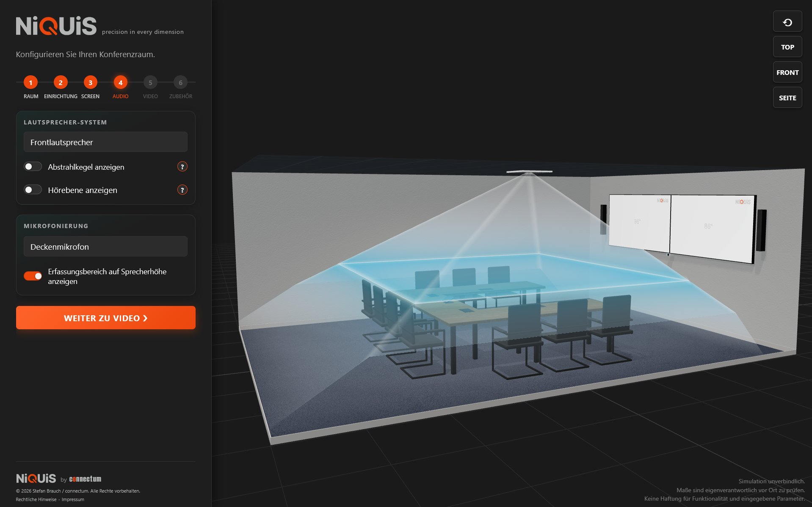Select step 4 Audio
The image size is (812, 507).
(120, 83)
